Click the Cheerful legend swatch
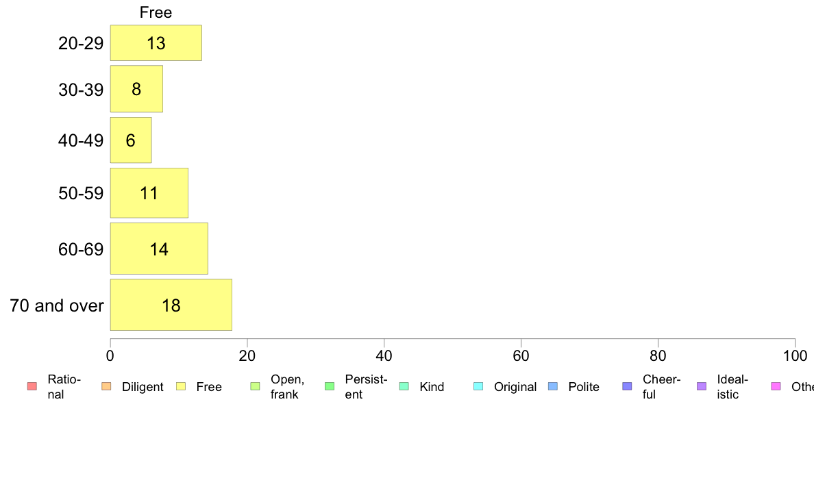 pyautogui.click(x=627, y=386)
